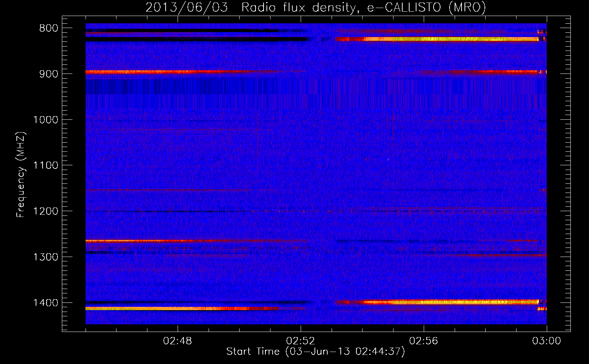Click the 900 frequency tick label

pyautogui.click(x=49, y=74)
